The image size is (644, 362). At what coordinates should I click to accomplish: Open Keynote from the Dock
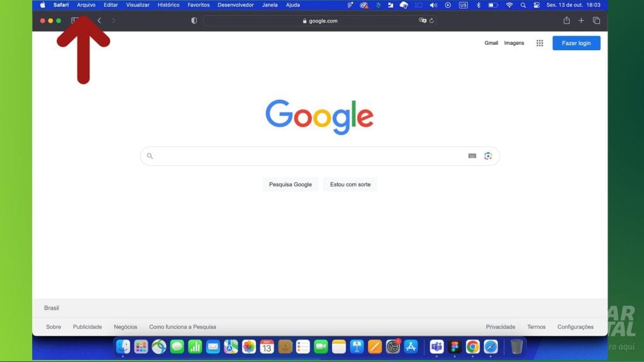click(x=357, y=347)
